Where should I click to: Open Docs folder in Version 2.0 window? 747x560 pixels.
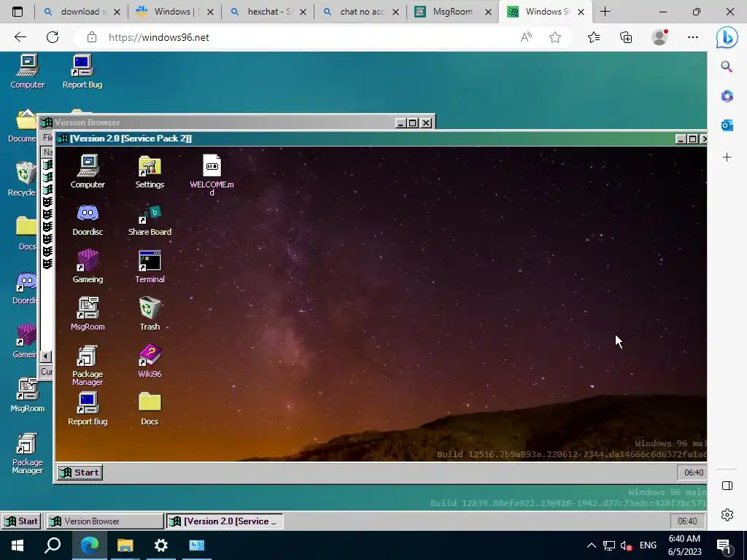(150, 408)
